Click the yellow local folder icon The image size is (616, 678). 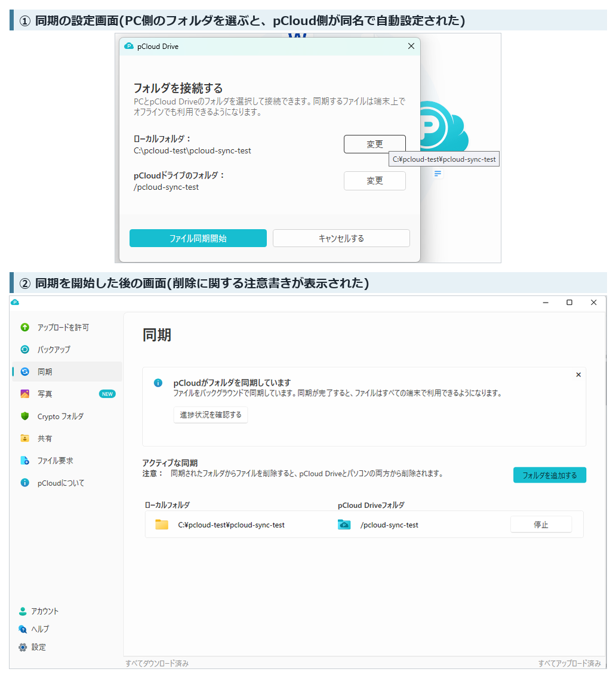(x=162, y=525)
